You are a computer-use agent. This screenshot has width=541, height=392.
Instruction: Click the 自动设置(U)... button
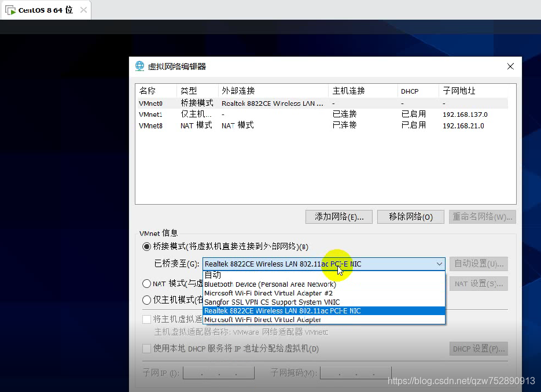point(479,264)
